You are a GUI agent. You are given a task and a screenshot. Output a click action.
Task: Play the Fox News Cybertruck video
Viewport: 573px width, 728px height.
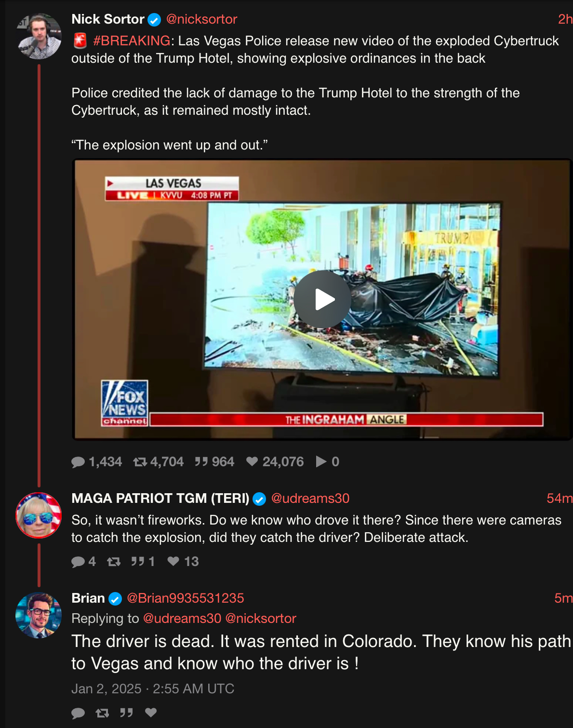tap(322, 299)
